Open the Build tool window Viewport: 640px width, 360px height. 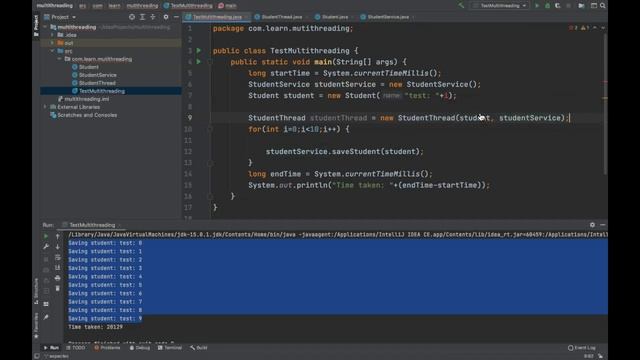click(199, 348)
